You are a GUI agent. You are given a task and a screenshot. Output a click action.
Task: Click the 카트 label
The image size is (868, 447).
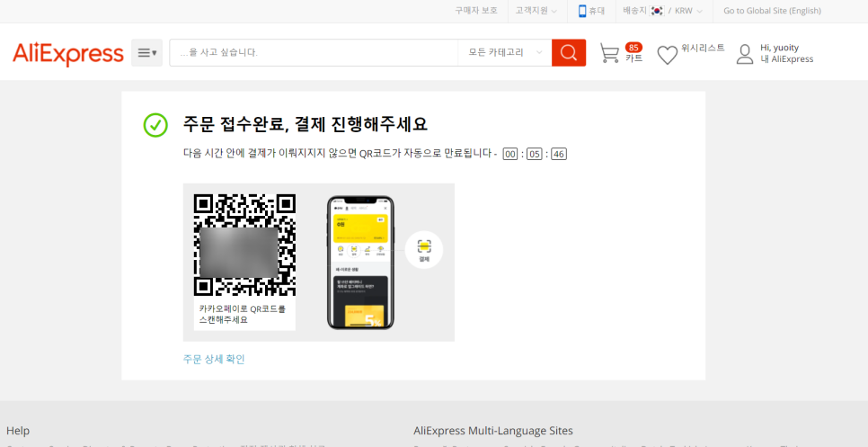[x=633, y=58]
